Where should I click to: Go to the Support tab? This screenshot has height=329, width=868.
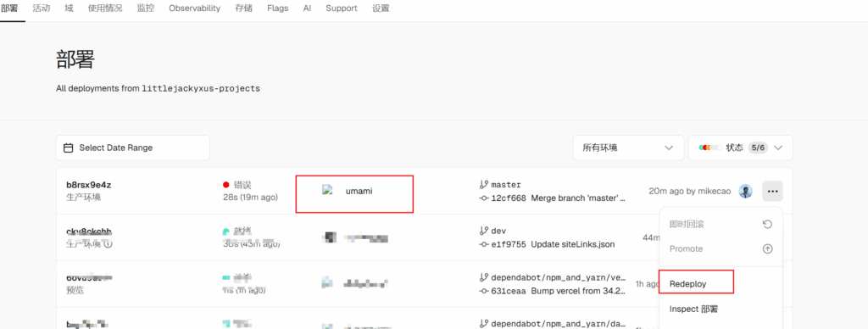point(341,8)
